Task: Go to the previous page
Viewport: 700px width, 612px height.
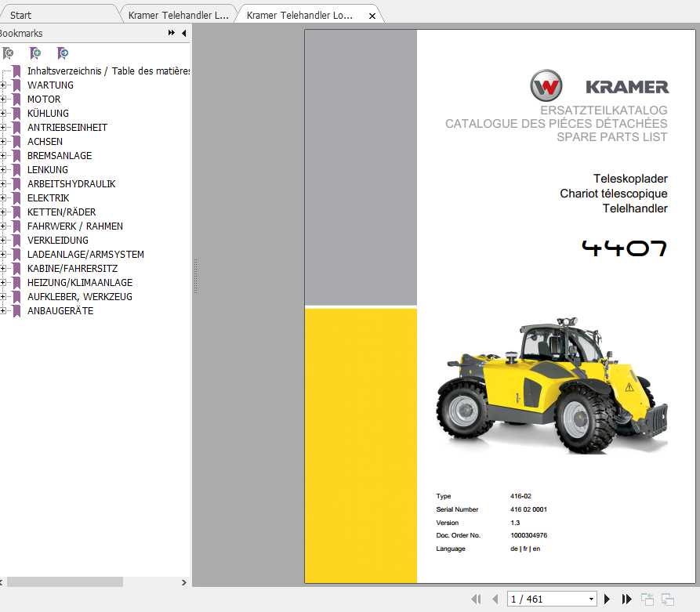Action: coord(495,599)
